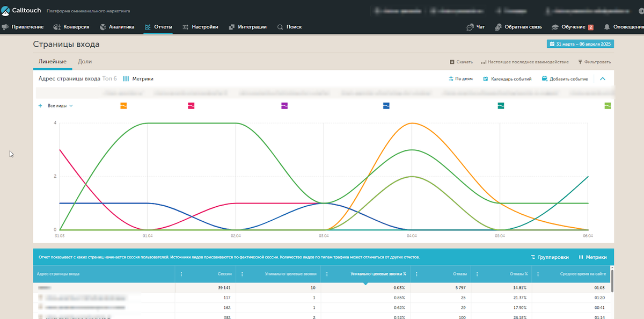644x319 pixels.
Task: Click the plus icon beside Все лиды
Action: (40, 106)
